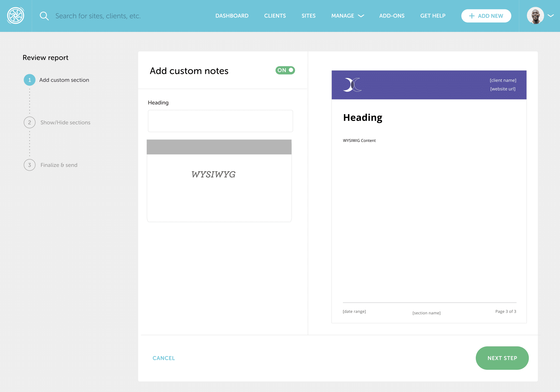Click the Get Help link
The image size is (560, 392).
click(433, 16)
